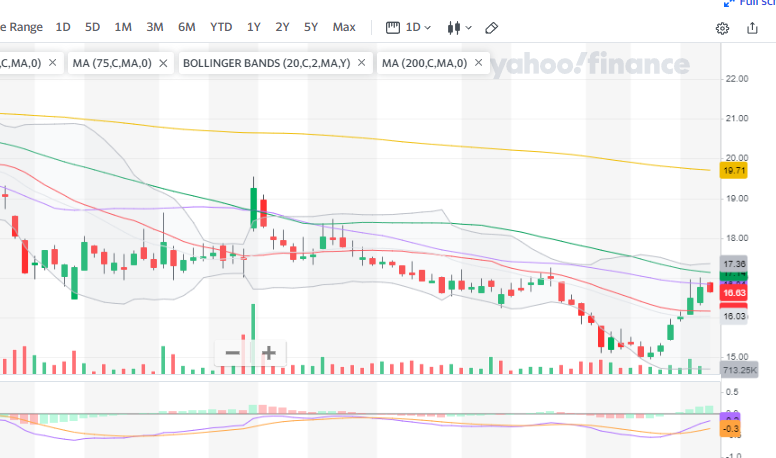
Task: Click the share chart icon
Action: (x=752, y=28)
